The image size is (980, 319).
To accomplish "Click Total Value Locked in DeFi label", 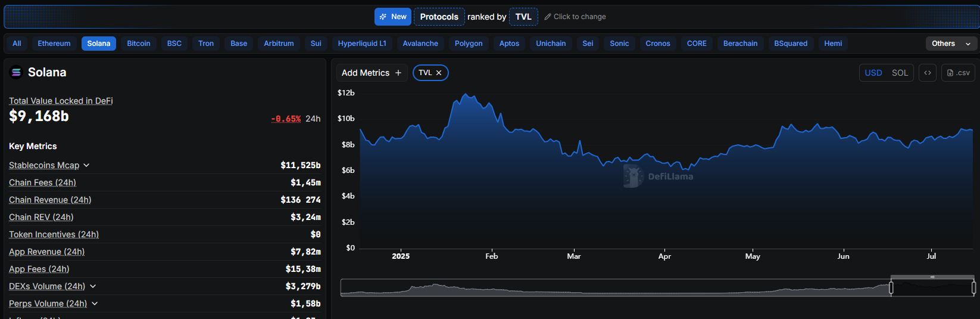I will tap(61, 101).
